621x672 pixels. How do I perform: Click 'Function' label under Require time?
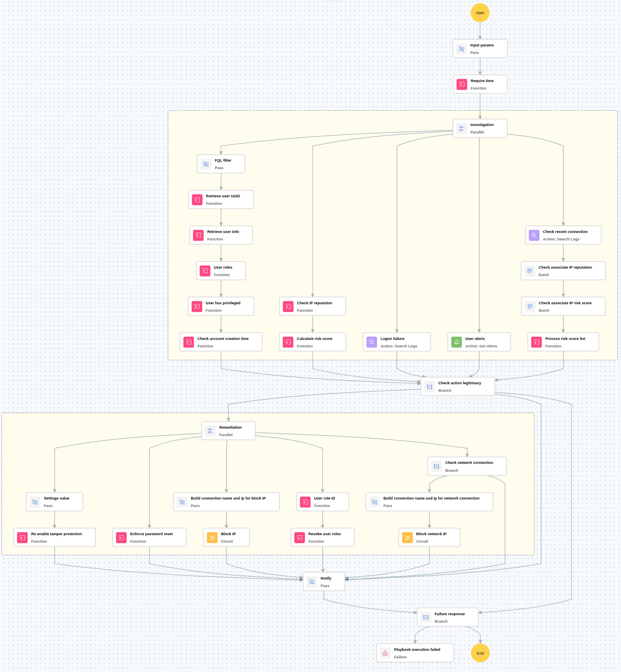tap(478, 88)
